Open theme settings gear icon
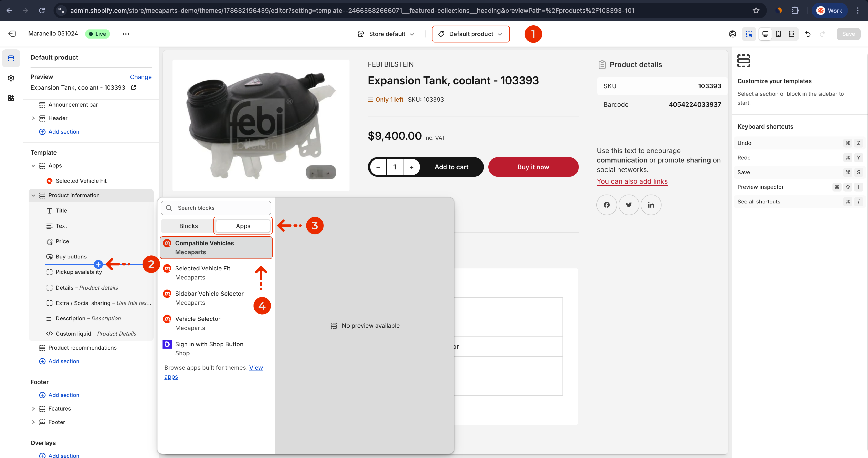 [x=11, y=78]
